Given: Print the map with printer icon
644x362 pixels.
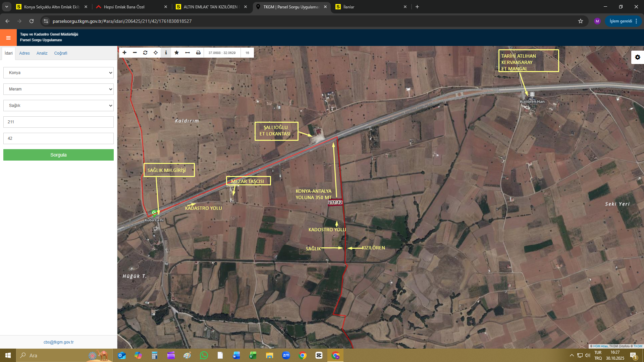Looking at the screenshot, I should tap(198, 53).
